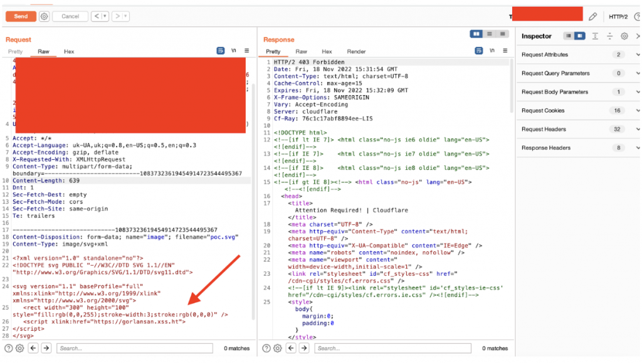Click the 'Accept-Encoding: gzip, deflate' request line
Screen dimensions: 642x364
click(65, 152)
